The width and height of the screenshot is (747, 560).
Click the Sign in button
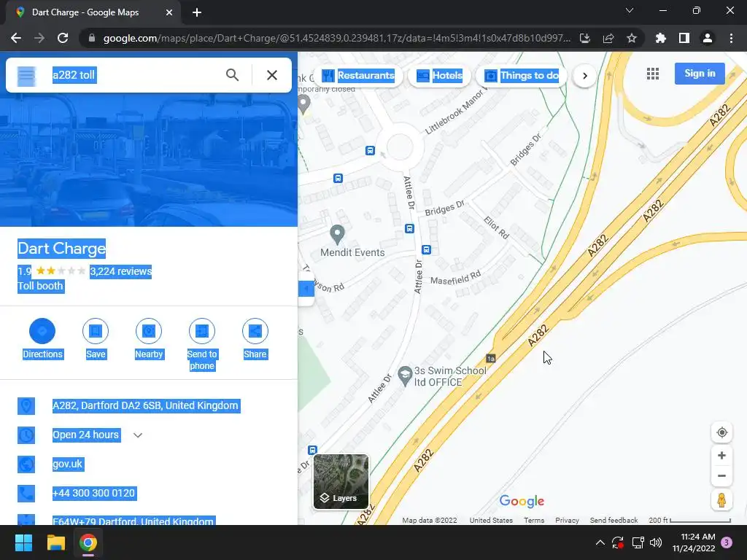coord(700,74)
